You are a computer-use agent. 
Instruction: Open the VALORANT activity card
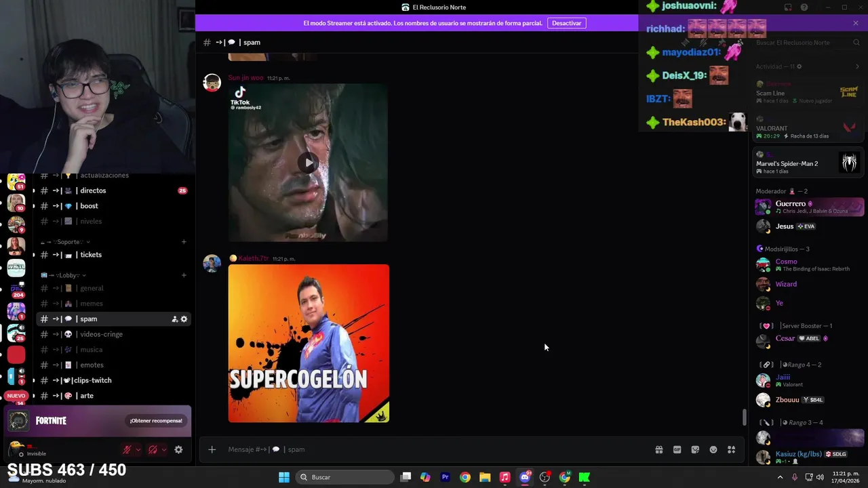pos(808,127)
